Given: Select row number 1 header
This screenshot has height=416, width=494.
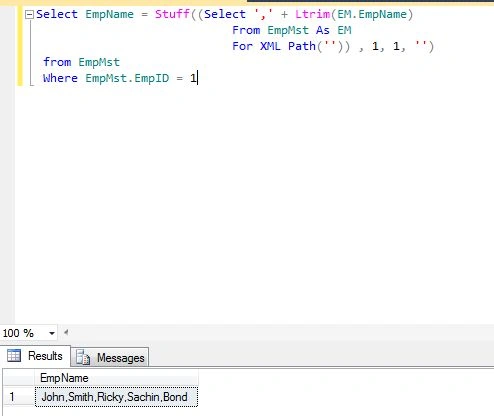Looking at the screenshot, I should click(19, 397).
